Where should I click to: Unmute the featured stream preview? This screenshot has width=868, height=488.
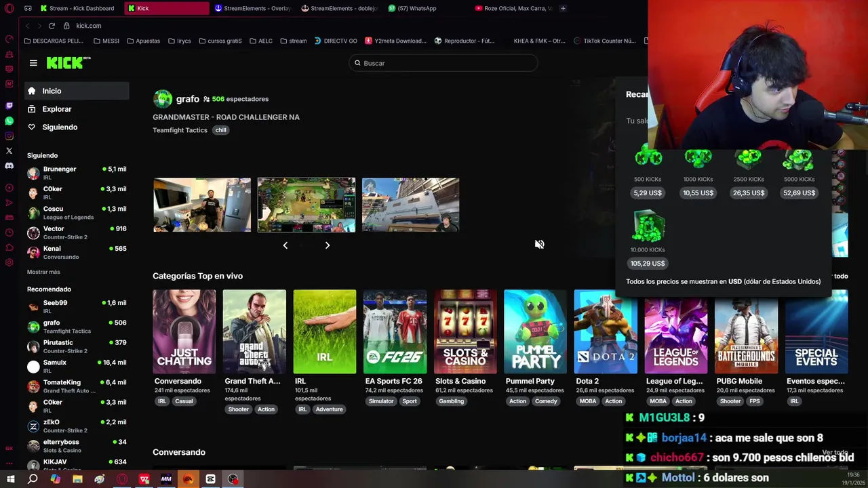click(539, 244)
